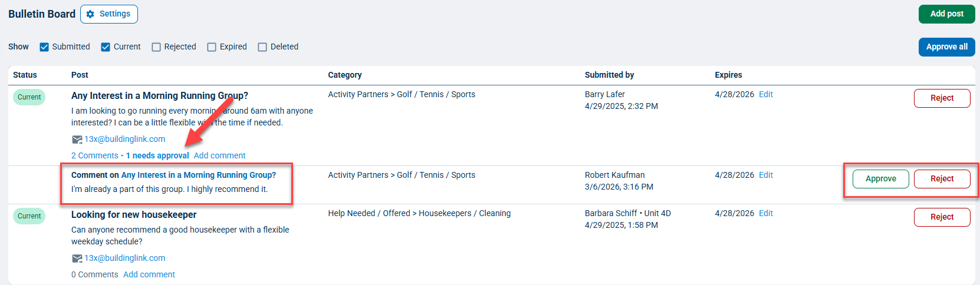Click envelope icon in housekeeper post
This screenshot has width=980, height=285.
pos(77,259)
